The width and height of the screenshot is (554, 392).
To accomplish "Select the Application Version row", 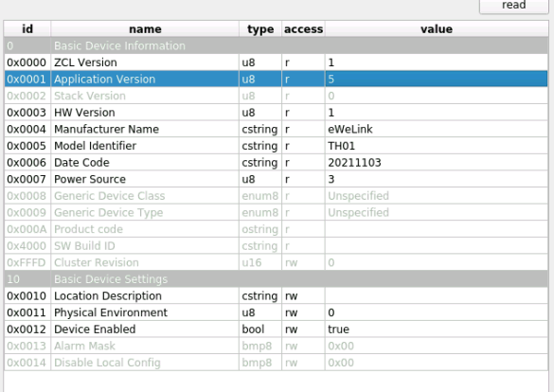I will (276, 80).
